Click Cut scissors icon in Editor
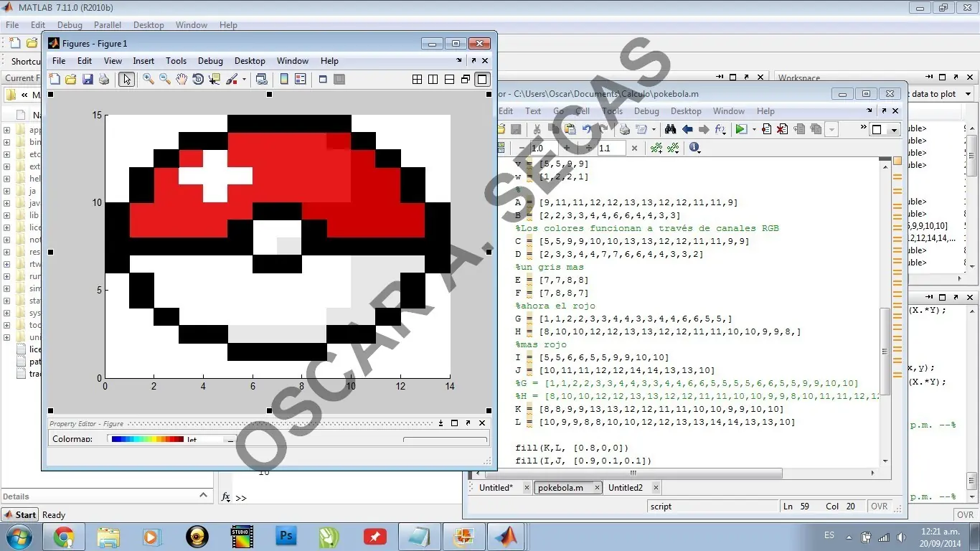The height and width of the screenshot is (551, 980). click(x=537, y=129)
